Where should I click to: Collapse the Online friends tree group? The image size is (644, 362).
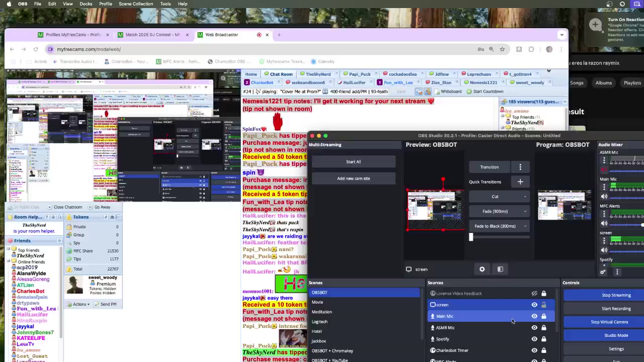[8, 260]
